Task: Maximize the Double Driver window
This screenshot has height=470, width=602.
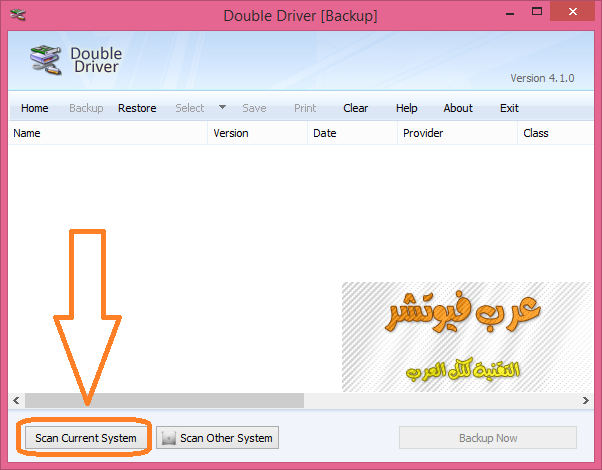Action: coord(537,12)
